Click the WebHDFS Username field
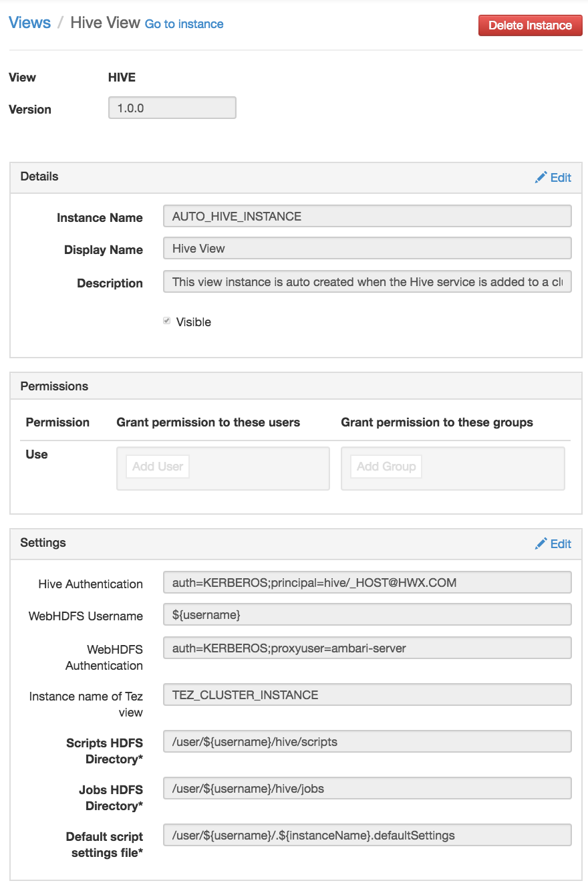 367,614
